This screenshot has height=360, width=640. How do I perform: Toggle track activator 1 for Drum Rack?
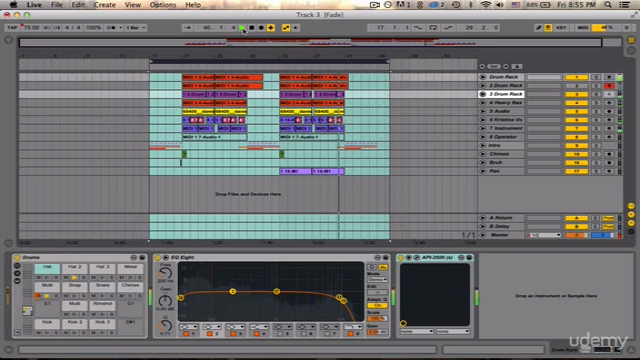(x=576, y=77)
